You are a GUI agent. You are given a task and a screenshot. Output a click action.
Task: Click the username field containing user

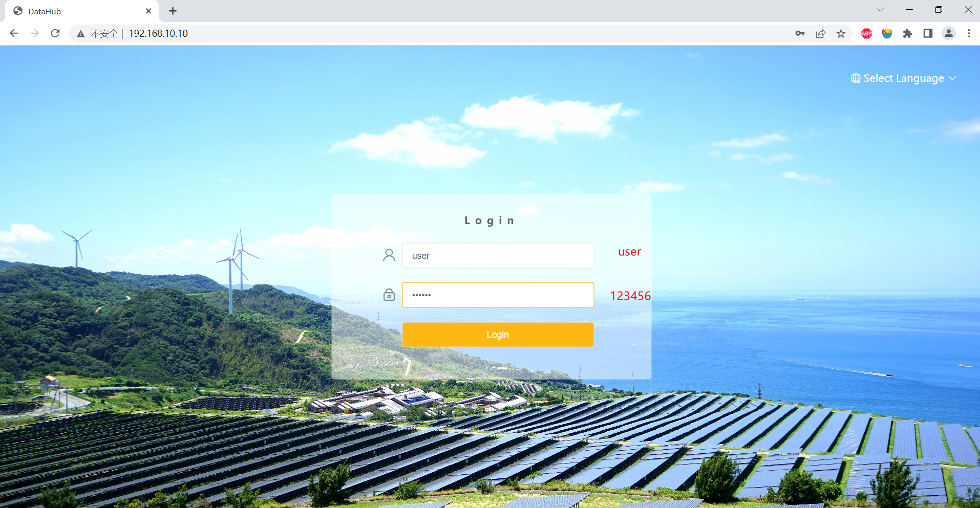click(498, 256)
